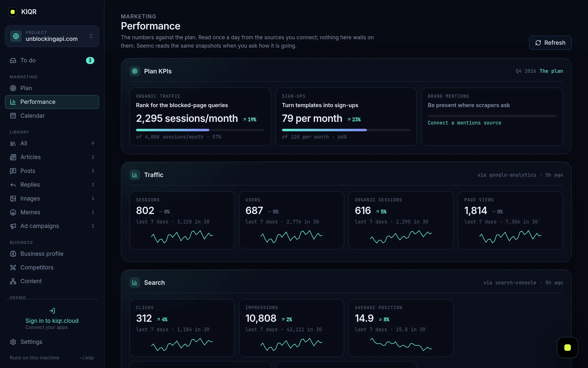The height and width of the screenshot is (368, 588).
Task: Click the Memes smiley icon
Action: tap(13, 212)
